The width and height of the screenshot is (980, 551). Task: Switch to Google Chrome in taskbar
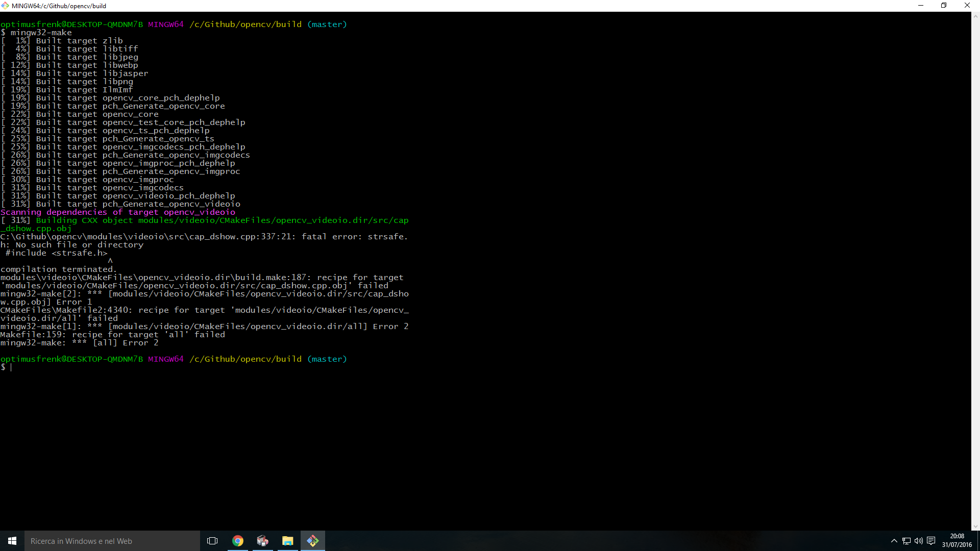click(x=238, y=541)
